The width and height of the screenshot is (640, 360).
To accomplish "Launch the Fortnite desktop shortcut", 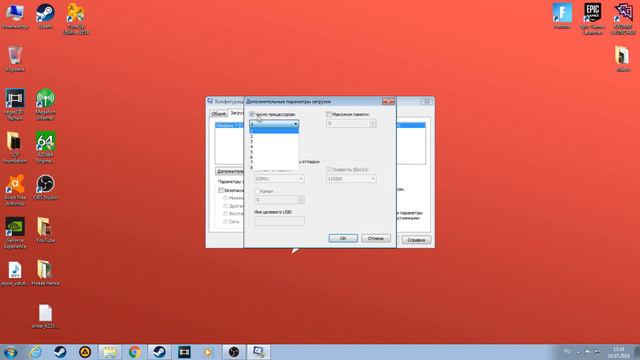I will (x=562, y=16).
